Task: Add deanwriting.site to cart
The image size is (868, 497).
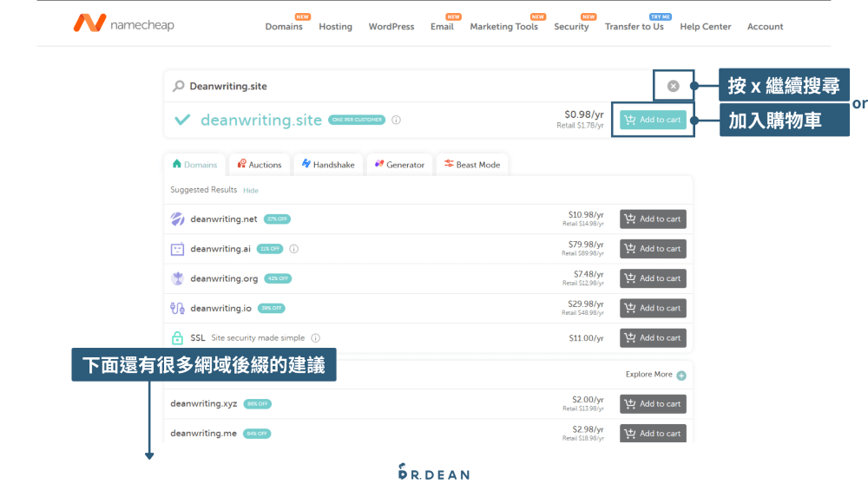Action: click(654, 120)
